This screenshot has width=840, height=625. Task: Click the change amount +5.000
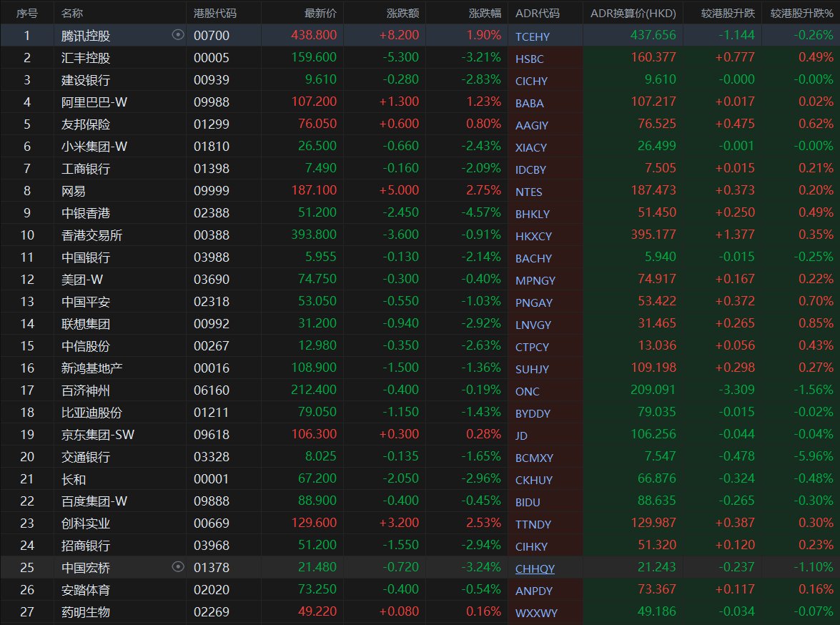(399, 190)
